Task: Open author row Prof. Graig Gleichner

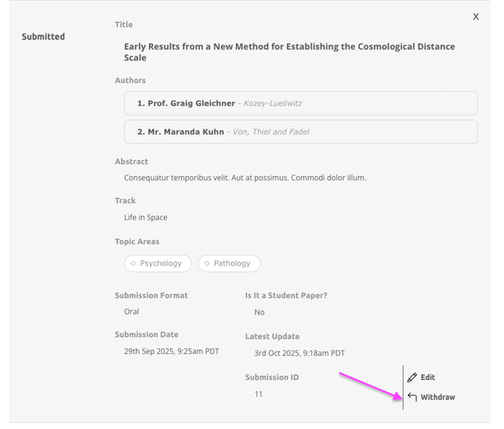Action: click(300, 103)
